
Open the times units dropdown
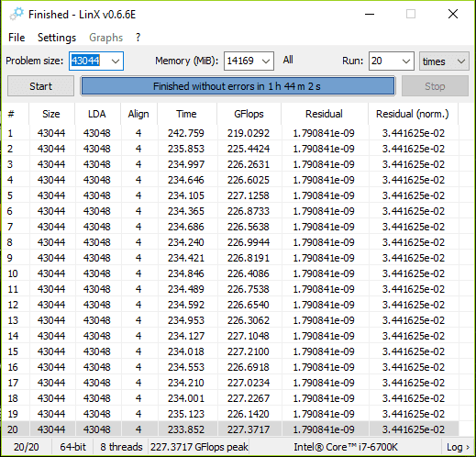(x=444, y=61)
